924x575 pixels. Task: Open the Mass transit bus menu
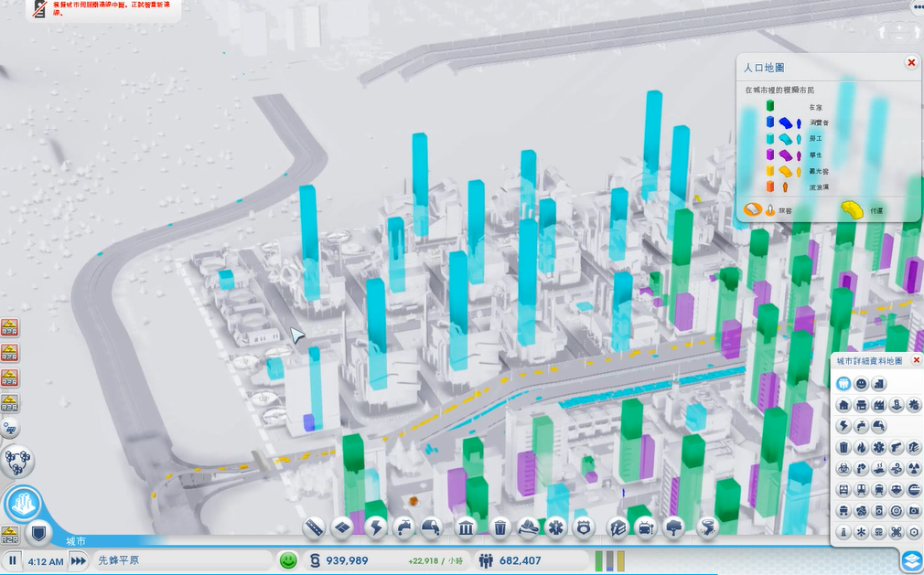[x=646, y=527]
